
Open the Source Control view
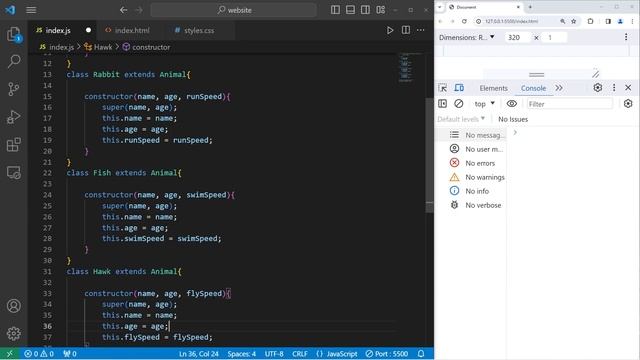[13, 89]
